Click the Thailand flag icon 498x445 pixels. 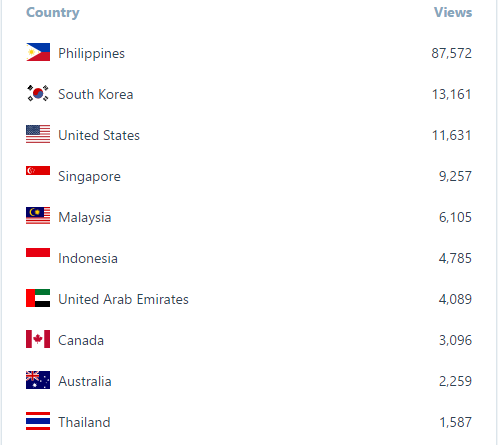38,421
